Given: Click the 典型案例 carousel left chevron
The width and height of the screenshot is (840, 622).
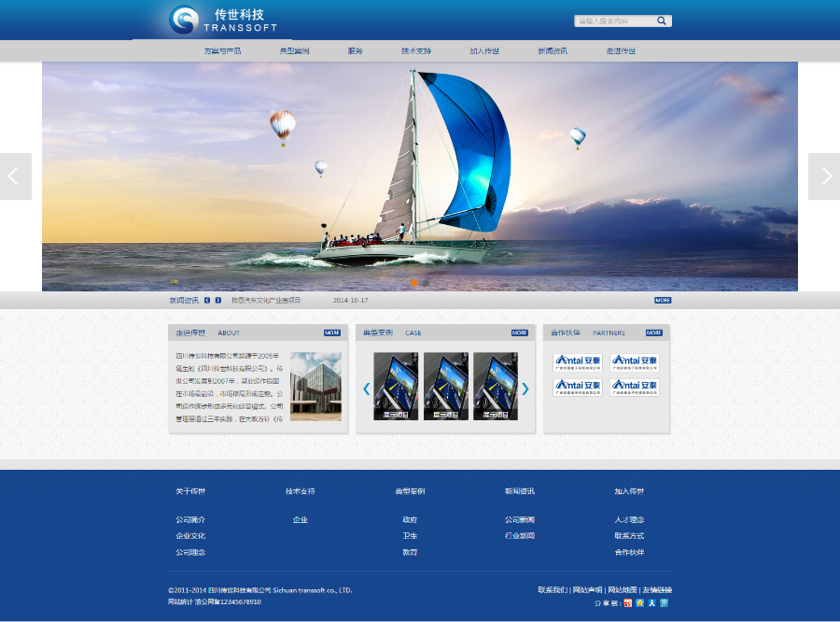Looking at the screenshot, I should (x=365, y=389).
